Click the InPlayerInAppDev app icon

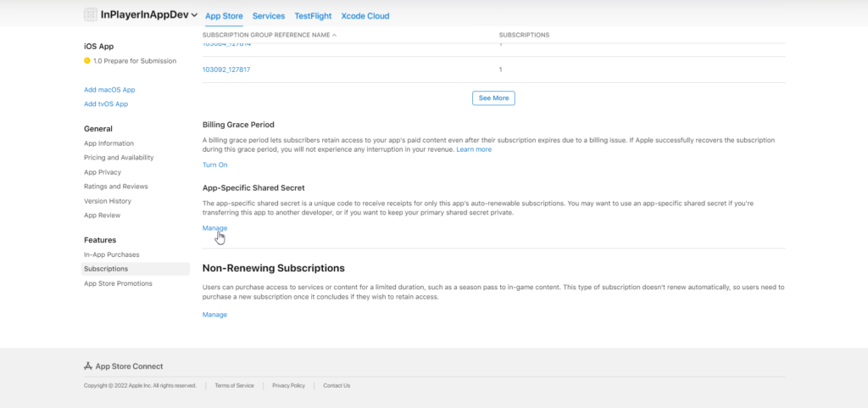point(91,15)
